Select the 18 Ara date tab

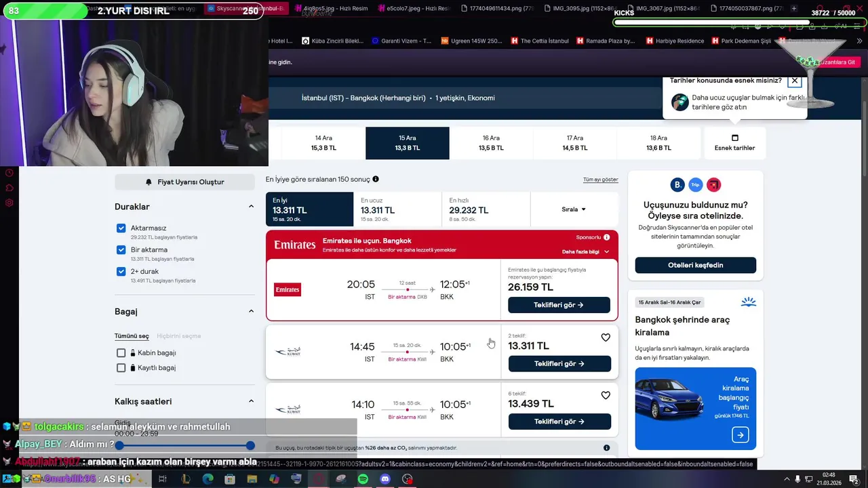click(x=658, y=143)
